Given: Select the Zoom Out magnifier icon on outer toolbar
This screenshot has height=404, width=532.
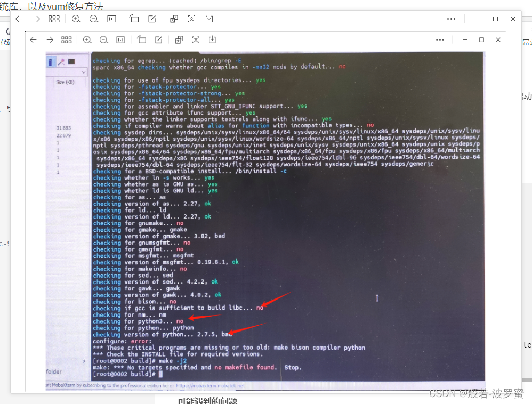Looking at the screenshot, I should pyautogui.click(x=94, y=19).
